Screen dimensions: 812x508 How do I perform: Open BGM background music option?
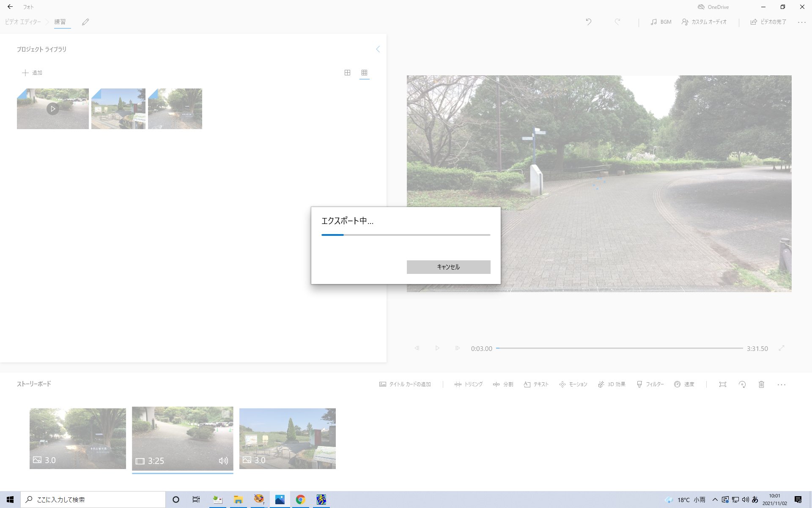(x=661, y=22)
